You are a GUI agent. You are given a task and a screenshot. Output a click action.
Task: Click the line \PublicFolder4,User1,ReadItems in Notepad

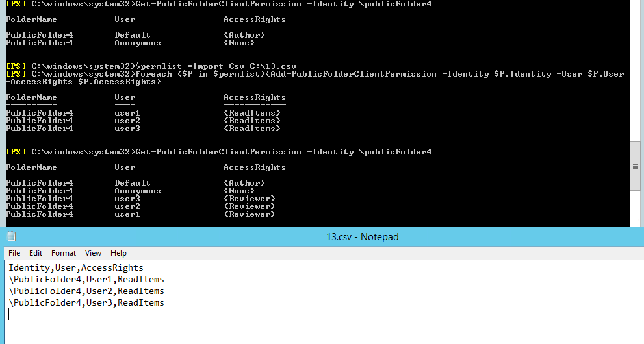point(86,280)
